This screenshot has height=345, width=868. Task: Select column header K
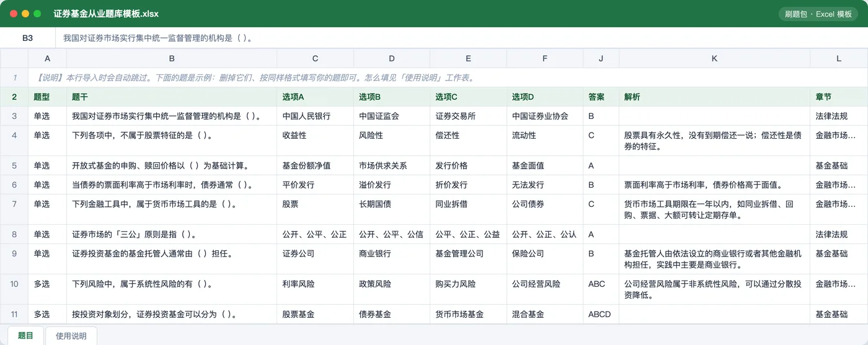click(714, 58)
